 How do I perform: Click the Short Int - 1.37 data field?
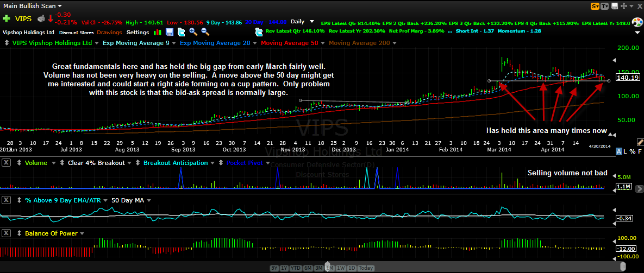click(476, 31)
